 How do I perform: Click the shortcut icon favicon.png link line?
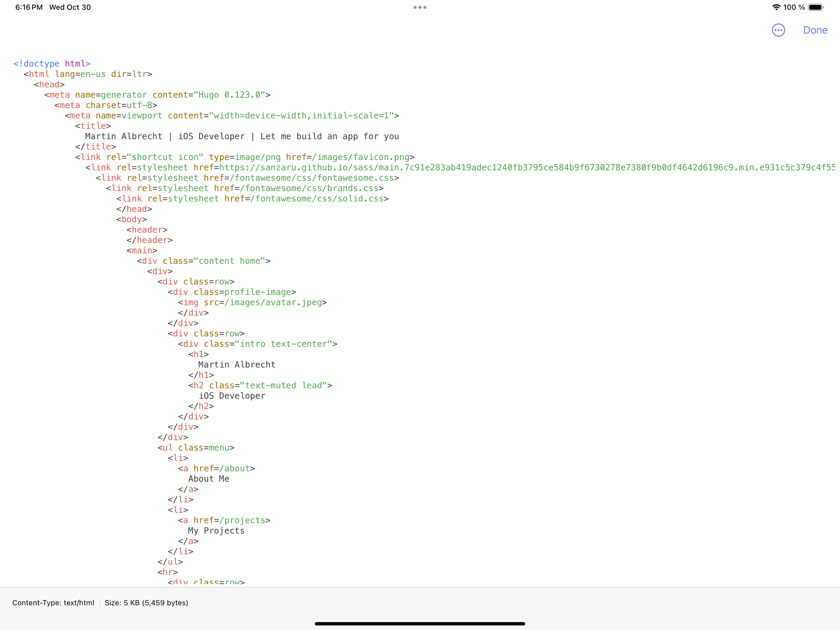point(245,157)
